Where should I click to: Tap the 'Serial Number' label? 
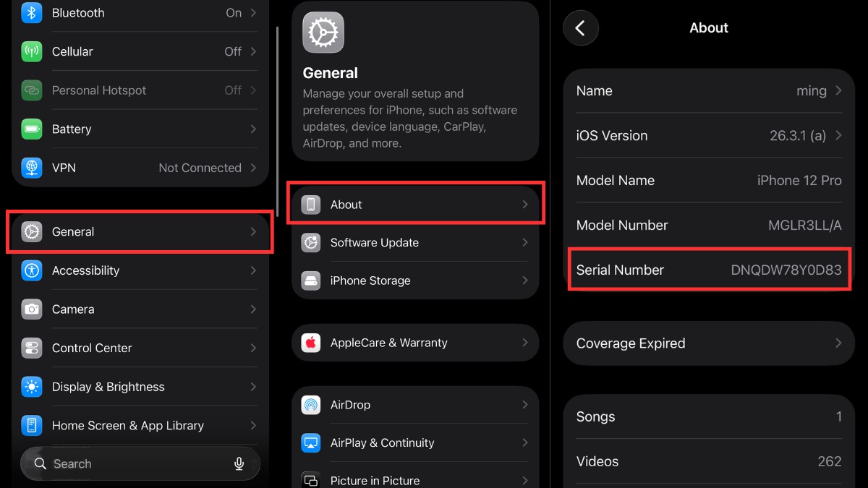point(620,270)
